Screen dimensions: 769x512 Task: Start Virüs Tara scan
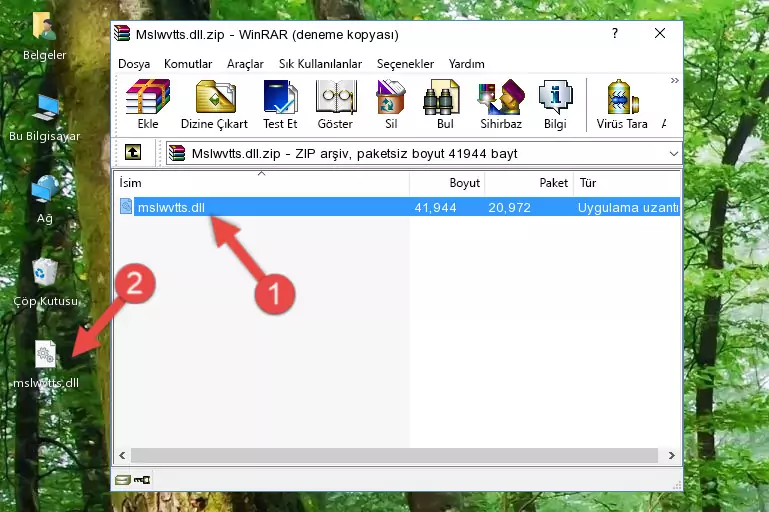click(622, 104)
